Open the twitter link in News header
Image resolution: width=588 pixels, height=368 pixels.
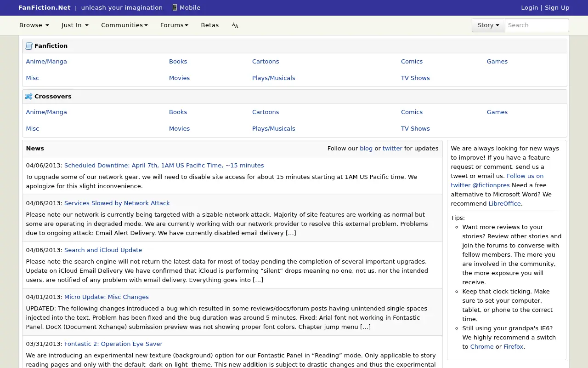coord(392,149)
